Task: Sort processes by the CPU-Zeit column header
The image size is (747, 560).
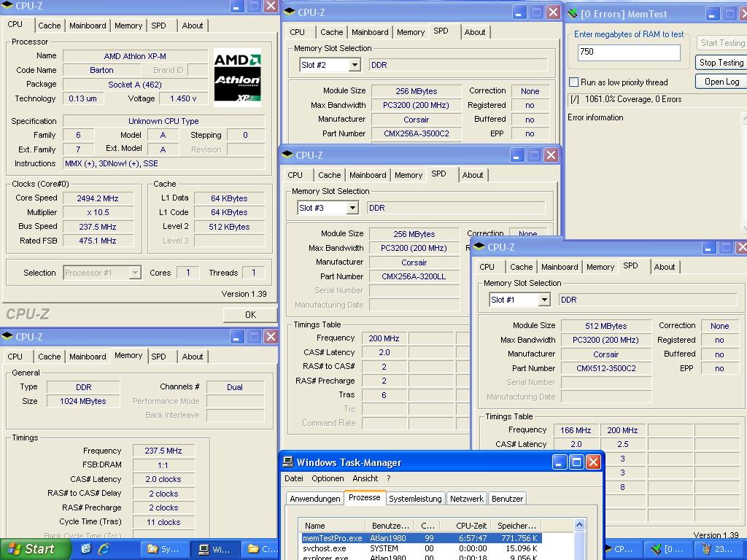Action: [465, 526]
